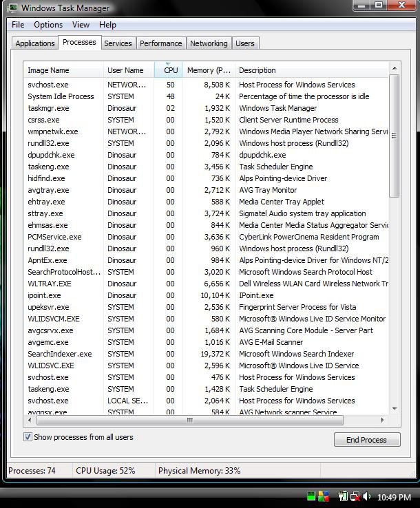Screen dimensions: 420x508
Task: Select the WLIDSVC.EXE process
Action: click(206, 366)
